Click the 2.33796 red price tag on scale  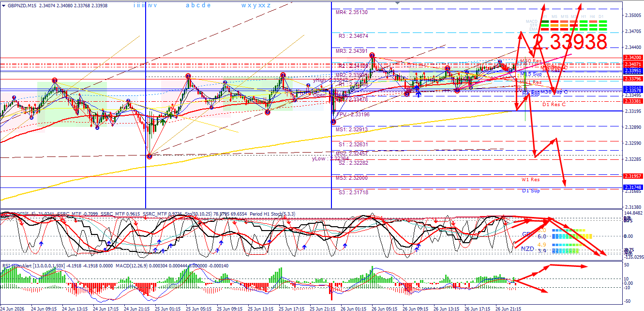633,78
